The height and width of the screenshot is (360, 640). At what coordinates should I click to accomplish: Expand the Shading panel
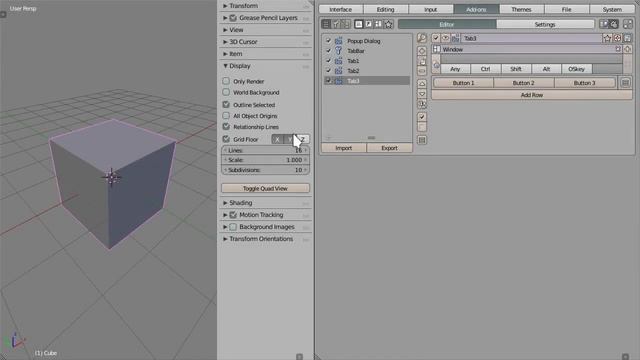pyautogui.click(x=224, y=203)
